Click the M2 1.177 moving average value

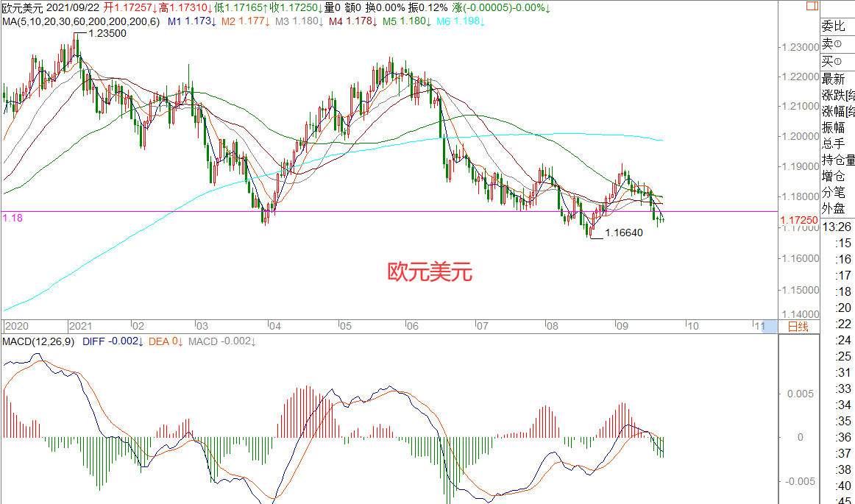[x=246, y=21]
